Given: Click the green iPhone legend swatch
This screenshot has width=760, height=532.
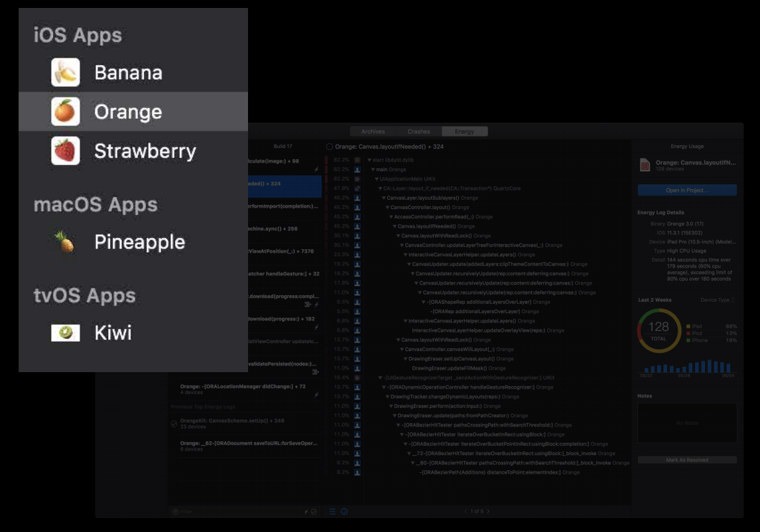Looking at the screenshot, I should [x=688, y=340].
